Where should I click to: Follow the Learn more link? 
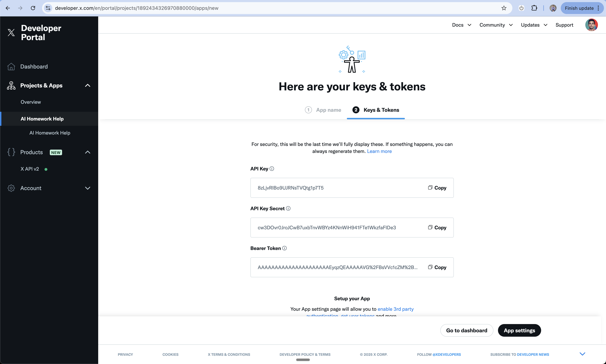379,151
